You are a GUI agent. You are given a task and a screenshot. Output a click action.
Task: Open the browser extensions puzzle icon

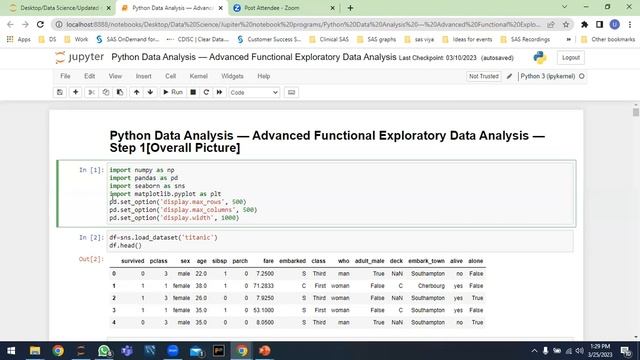pos(584,24)
